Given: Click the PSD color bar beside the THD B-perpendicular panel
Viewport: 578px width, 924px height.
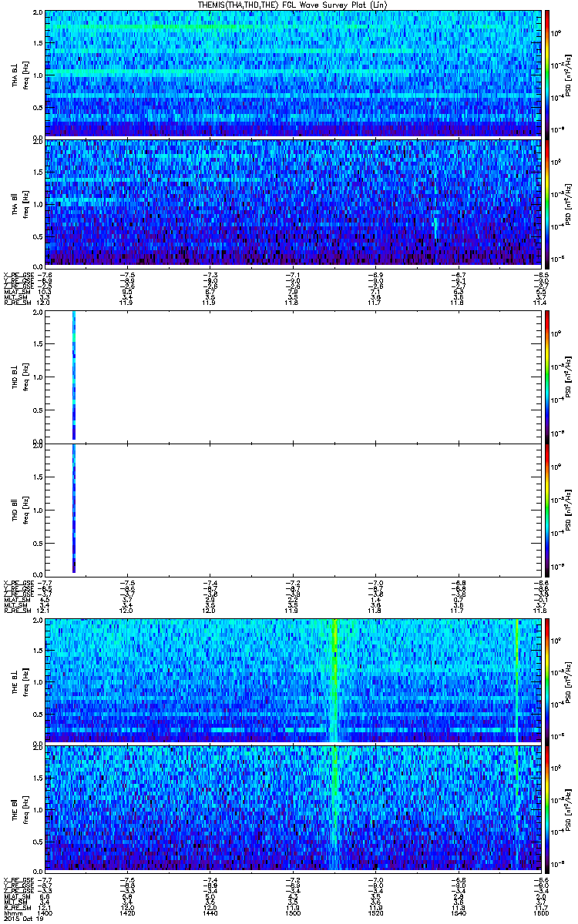Looking at the screenshot, I should click(548, 376).
